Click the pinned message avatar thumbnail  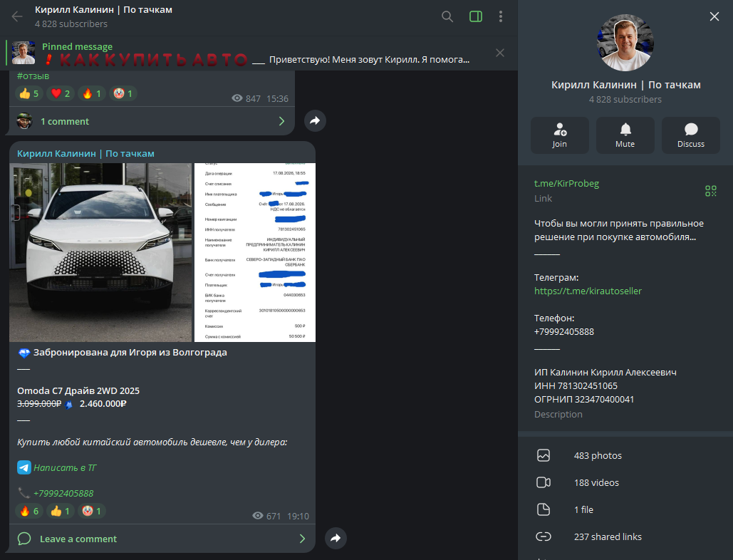pos(24,53)
